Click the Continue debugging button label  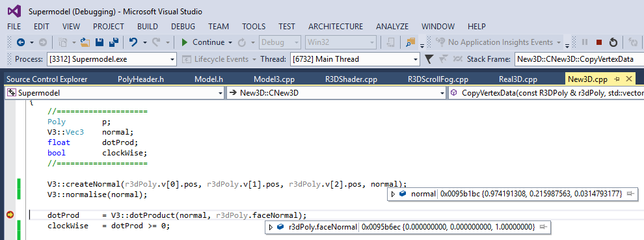[209, 42]
